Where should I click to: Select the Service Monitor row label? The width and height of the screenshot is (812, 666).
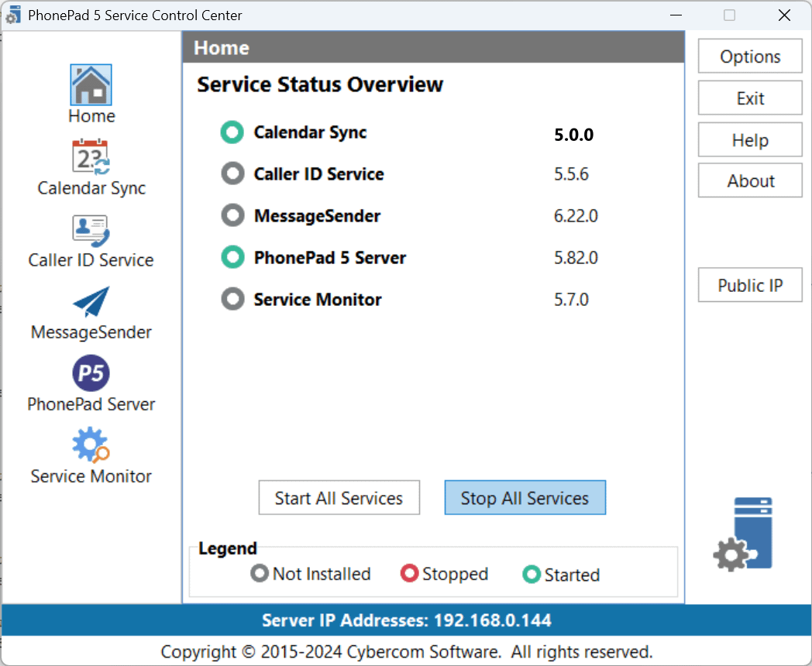(x=318, y=299)
